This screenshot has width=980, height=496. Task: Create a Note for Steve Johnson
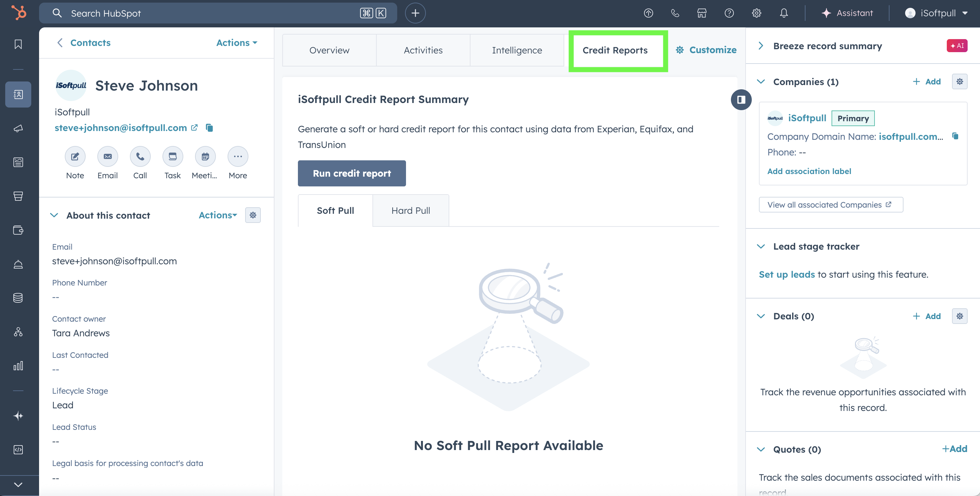[x=75, y=156]
